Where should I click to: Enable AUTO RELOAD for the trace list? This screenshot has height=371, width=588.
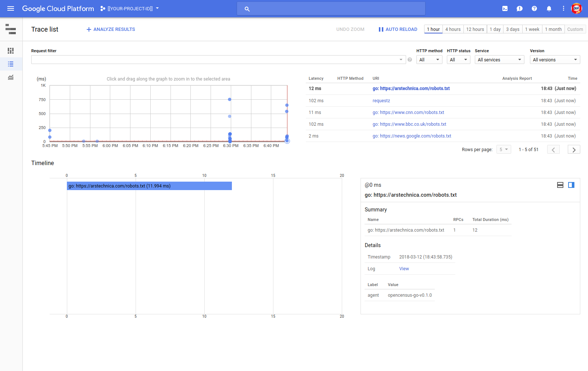tap(398, 29)
